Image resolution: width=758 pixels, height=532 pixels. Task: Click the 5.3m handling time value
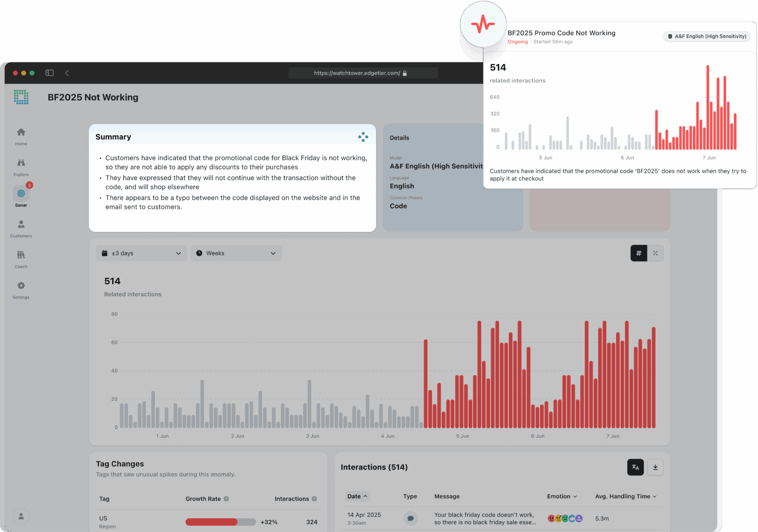click(x=602, y=519)
